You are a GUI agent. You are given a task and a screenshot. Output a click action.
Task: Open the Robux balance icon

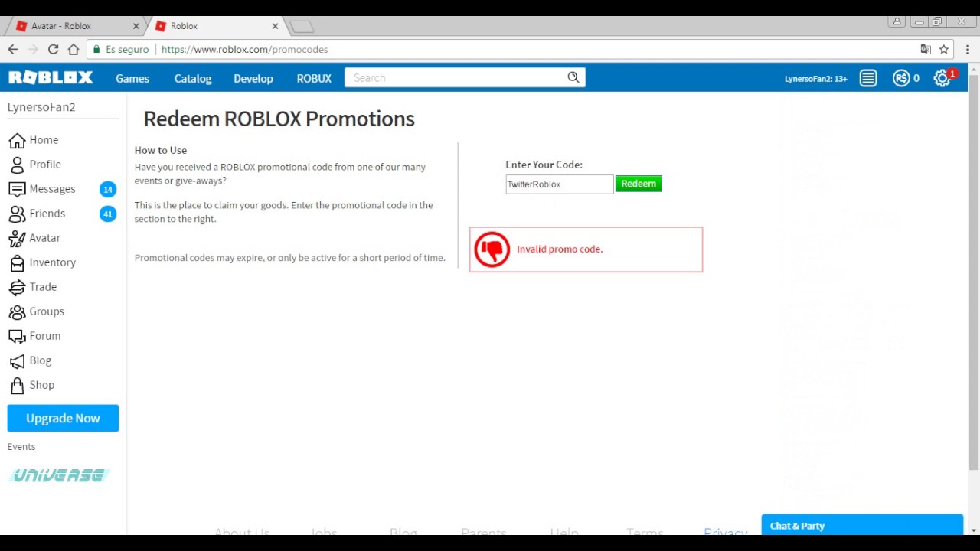tap(901, 78)
